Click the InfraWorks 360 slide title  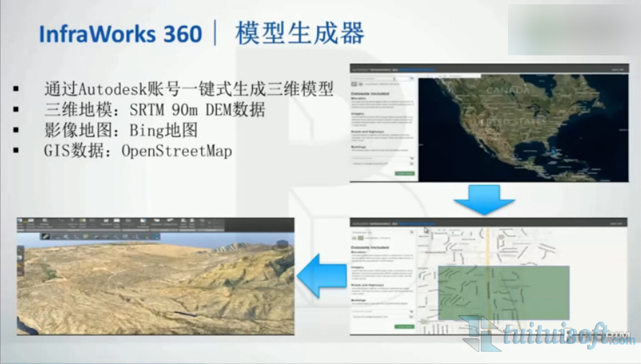coord(120,34)
